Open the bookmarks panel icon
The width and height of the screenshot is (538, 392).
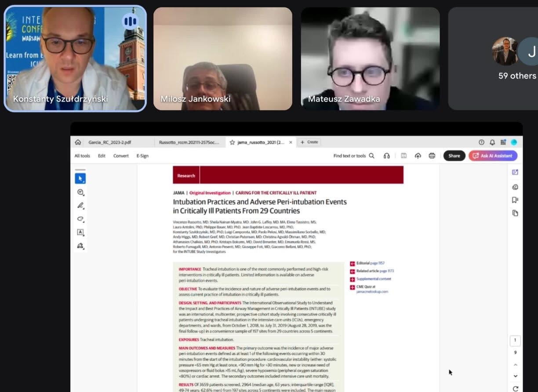pyautogui.click(x=515, y=200)
